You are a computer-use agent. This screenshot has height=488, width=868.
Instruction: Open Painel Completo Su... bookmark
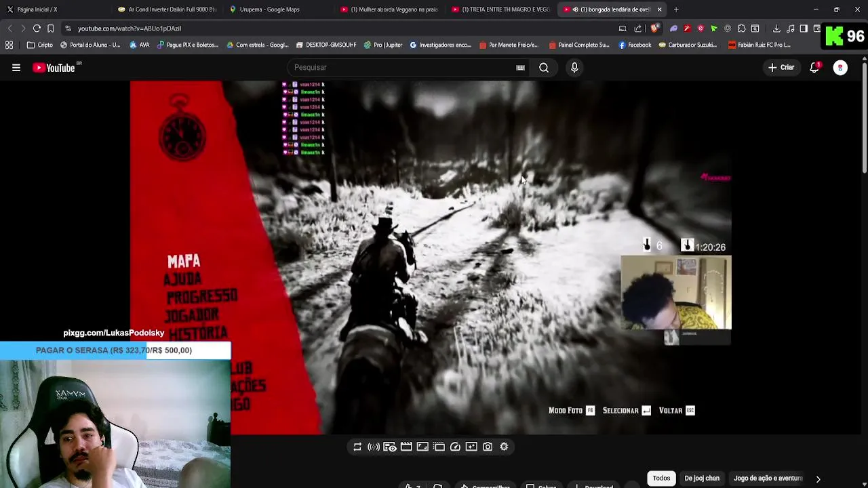pos(578,45)
